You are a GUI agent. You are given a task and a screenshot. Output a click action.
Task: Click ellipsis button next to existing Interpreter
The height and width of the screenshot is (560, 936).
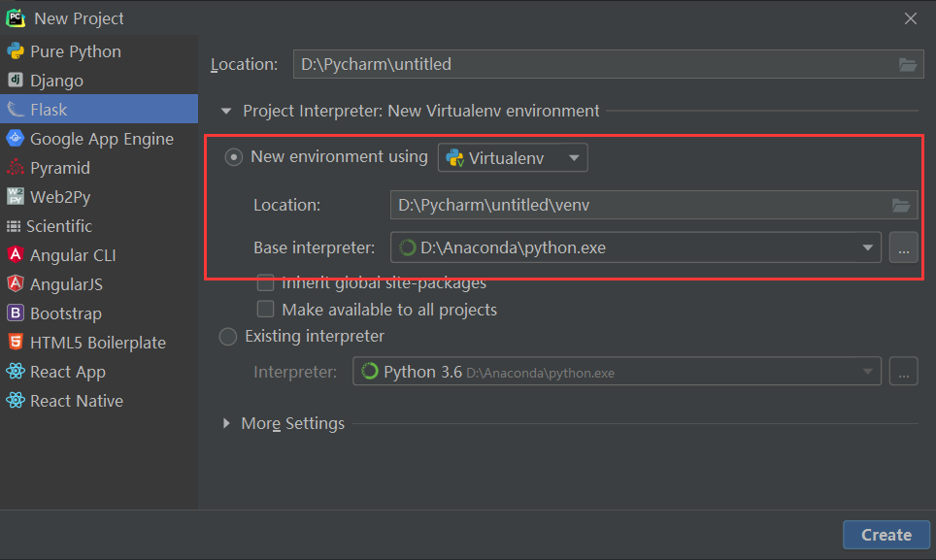[903, 372]
